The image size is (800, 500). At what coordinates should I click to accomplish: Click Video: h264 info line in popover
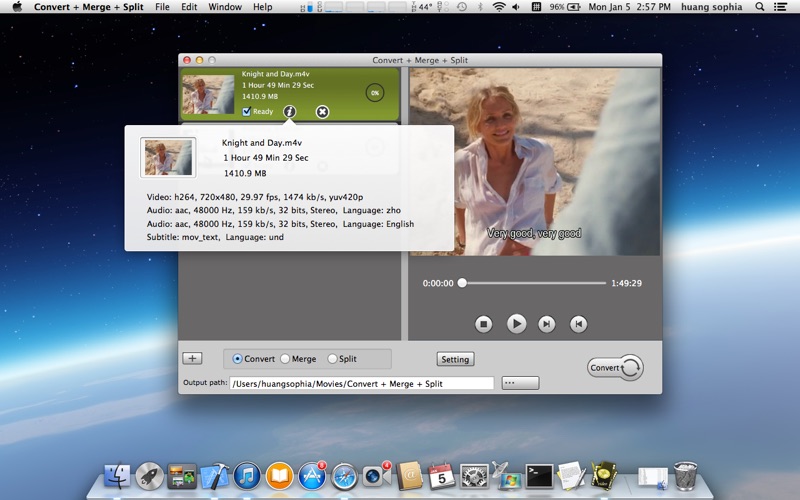pos(255,197)
